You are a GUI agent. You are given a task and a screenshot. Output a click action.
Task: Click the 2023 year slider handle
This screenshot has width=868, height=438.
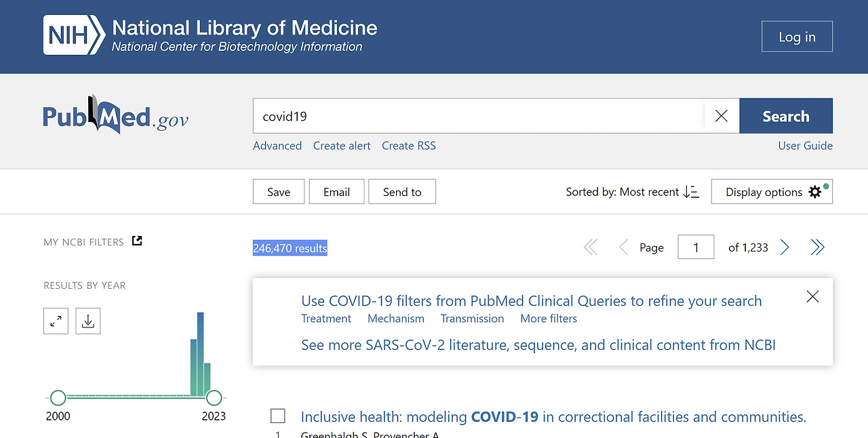[x=214, y=398]
